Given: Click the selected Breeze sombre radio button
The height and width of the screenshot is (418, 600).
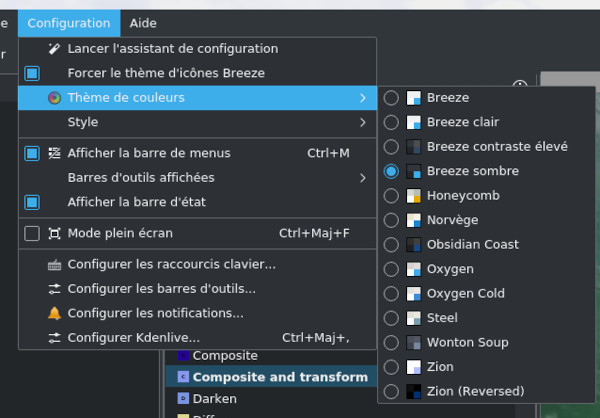Looking at the screenshot, I should click(391, 171).
